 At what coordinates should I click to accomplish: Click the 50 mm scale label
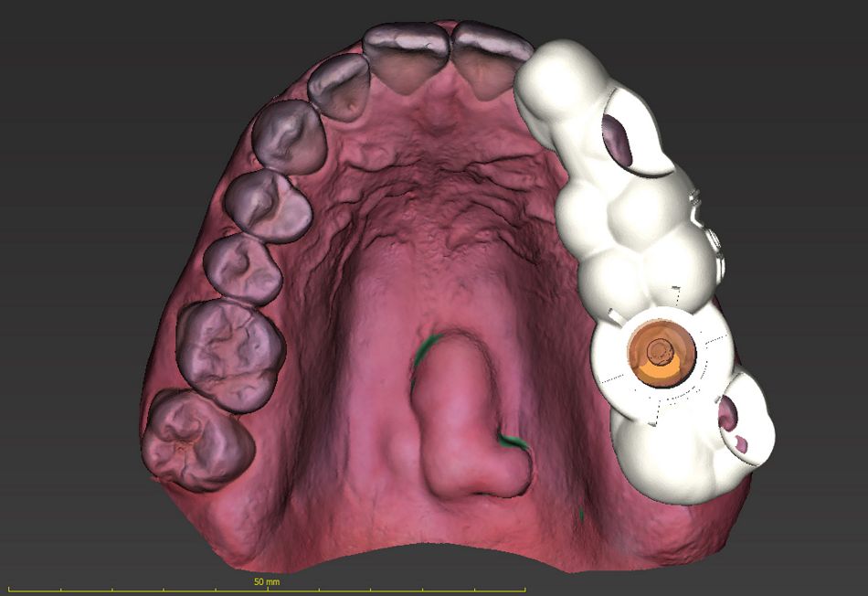click(267, 582)
